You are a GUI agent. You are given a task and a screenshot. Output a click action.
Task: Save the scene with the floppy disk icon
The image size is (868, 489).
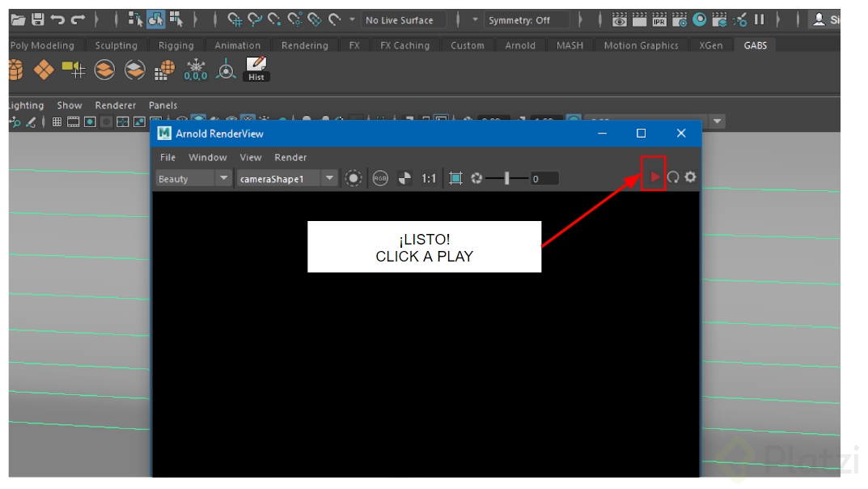pos(38,20)
